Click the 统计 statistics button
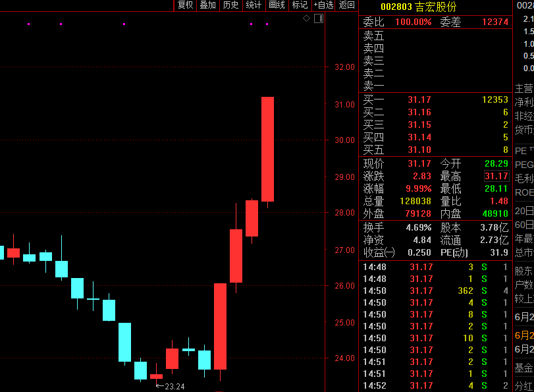Screen dimensions: 534x392 (254, 5)
